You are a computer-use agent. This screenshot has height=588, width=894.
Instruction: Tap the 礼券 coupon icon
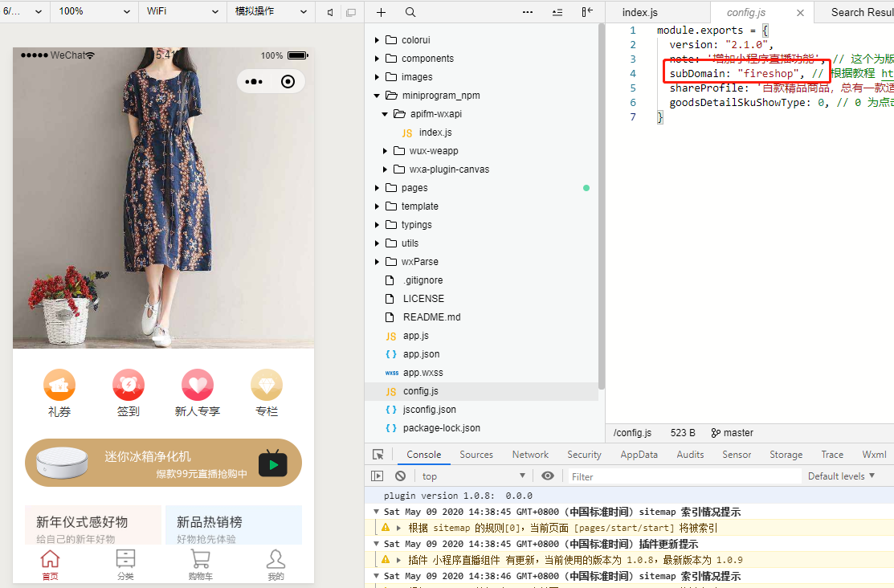coord(59,385)
